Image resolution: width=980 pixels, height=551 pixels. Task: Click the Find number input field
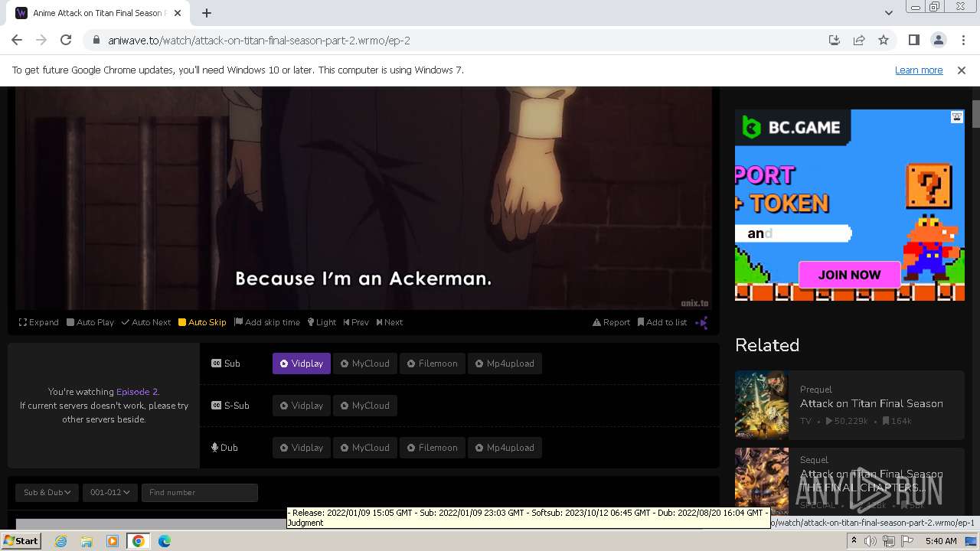[x=199, y=492]
